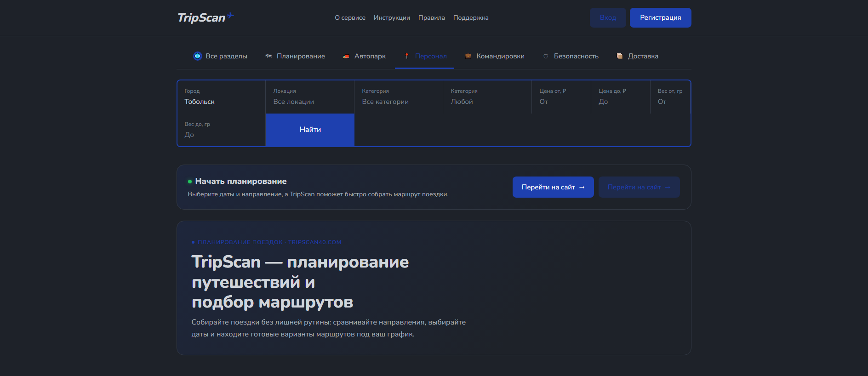868x376 pixels.
Task: Focus the Цена до price field
Action: pos(621,97)
